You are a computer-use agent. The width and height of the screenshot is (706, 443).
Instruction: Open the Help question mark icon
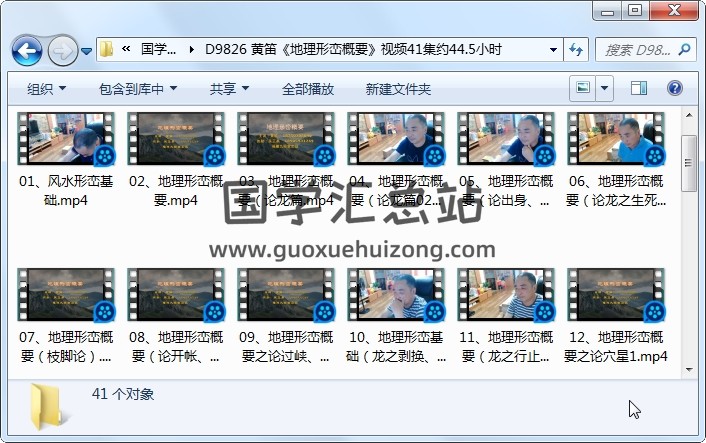pos(674,88)
